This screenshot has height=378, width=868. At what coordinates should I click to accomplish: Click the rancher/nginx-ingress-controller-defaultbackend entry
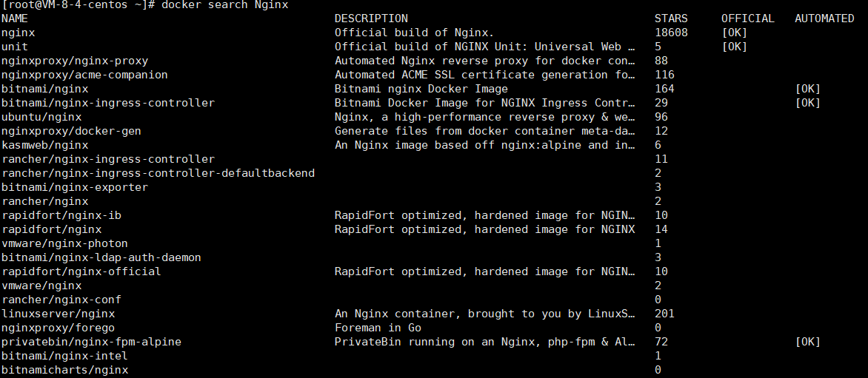click(158, 173)
